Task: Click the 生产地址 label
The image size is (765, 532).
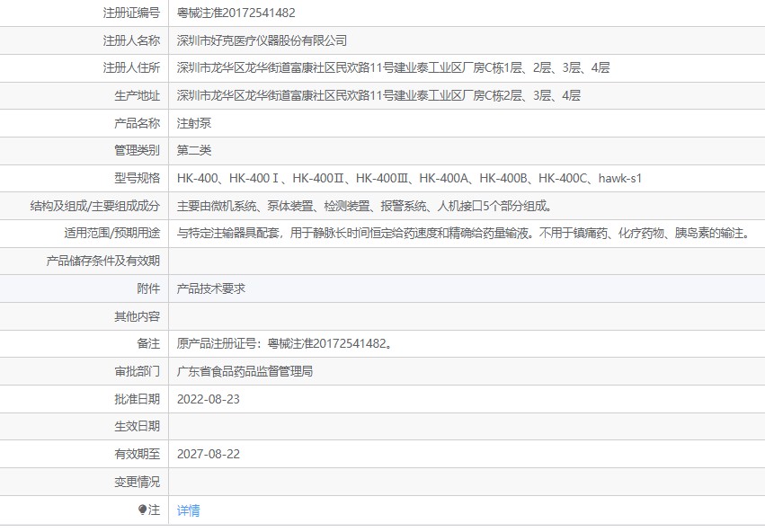Action: 138,95
